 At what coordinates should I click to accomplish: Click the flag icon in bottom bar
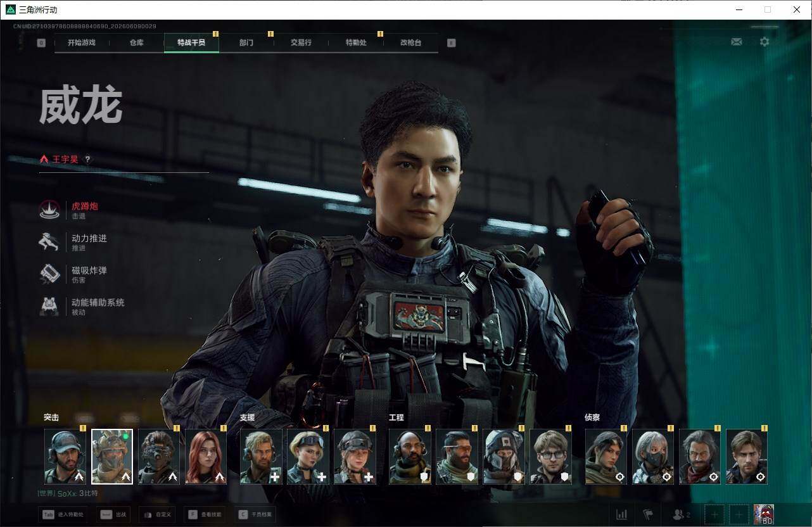[648, 514]
